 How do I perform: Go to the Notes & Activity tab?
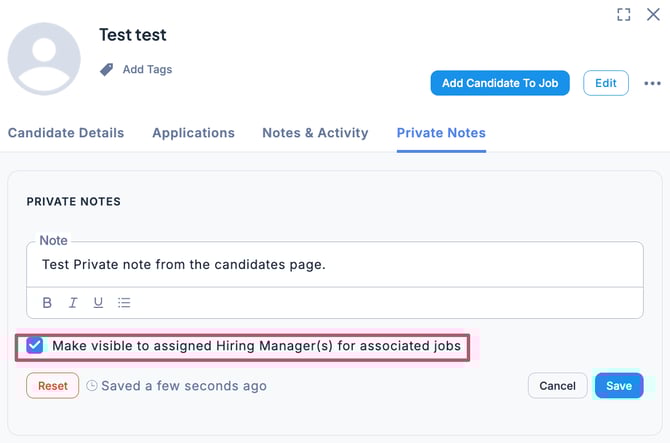pyautogui.click(x=315, y=133)
